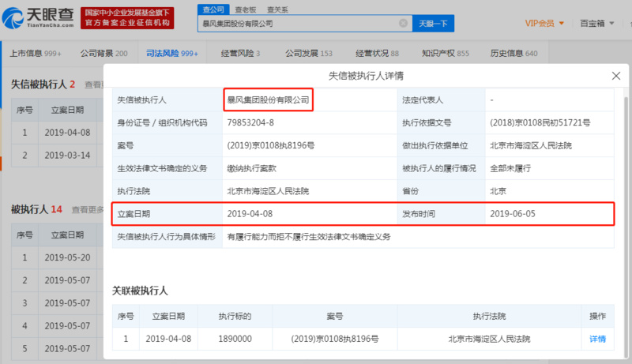This screenshot has width=632, height=364.
Task: Open the 上市信息 section tab
Action: (x=34, y=54)
